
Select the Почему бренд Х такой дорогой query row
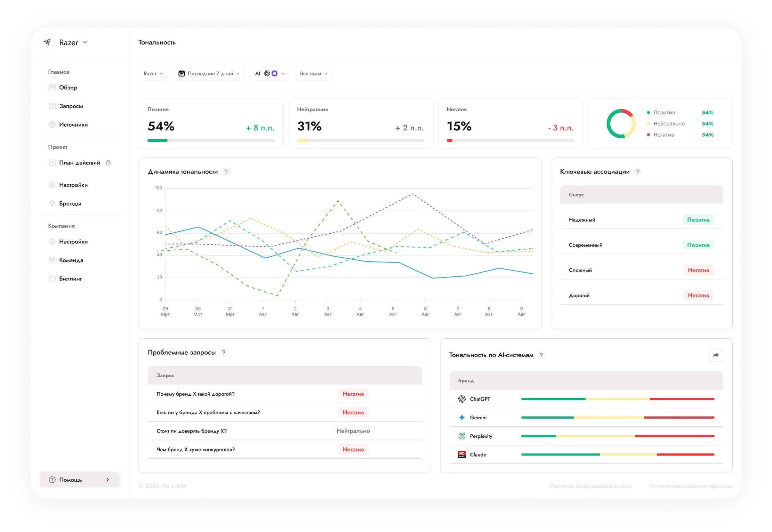[x=285, y=394]
